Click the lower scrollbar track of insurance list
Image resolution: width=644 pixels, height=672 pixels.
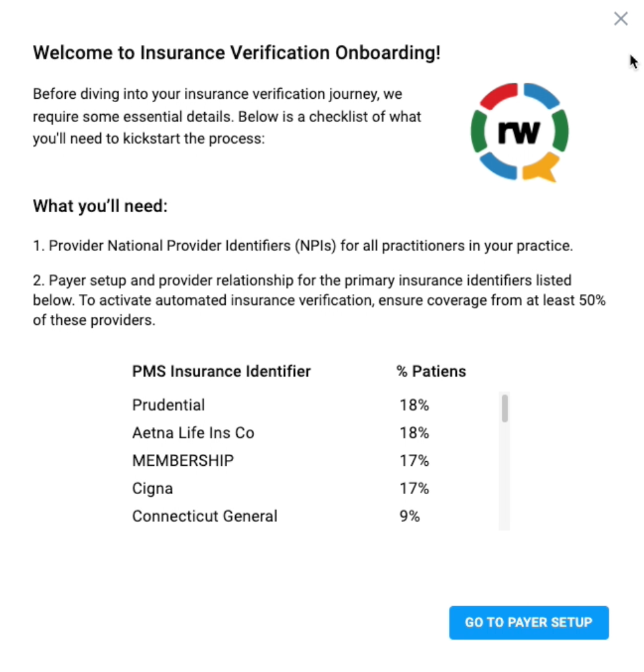click(505, 476)
